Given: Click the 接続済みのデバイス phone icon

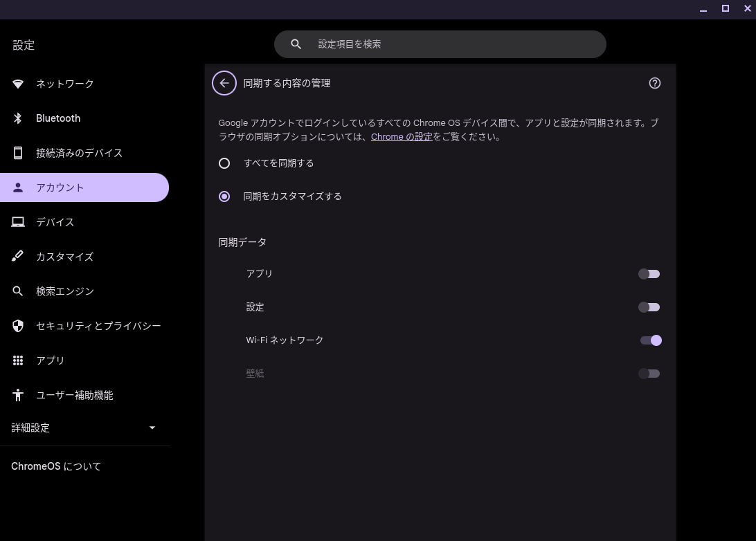Looking at the screenshot, I should click(18, 152).
